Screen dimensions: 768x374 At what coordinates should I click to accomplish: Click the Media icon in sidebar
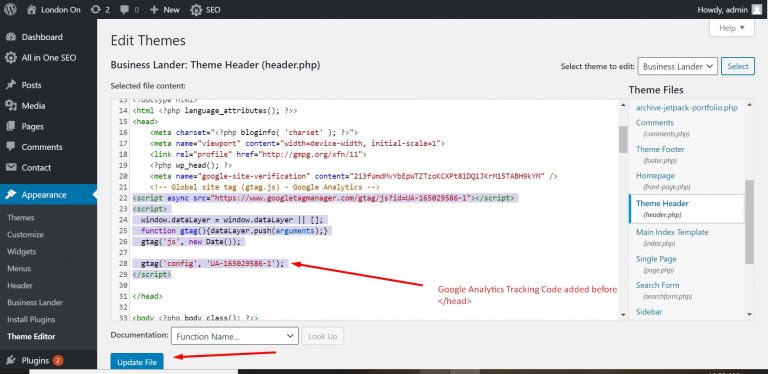click(x=11, y=106)
